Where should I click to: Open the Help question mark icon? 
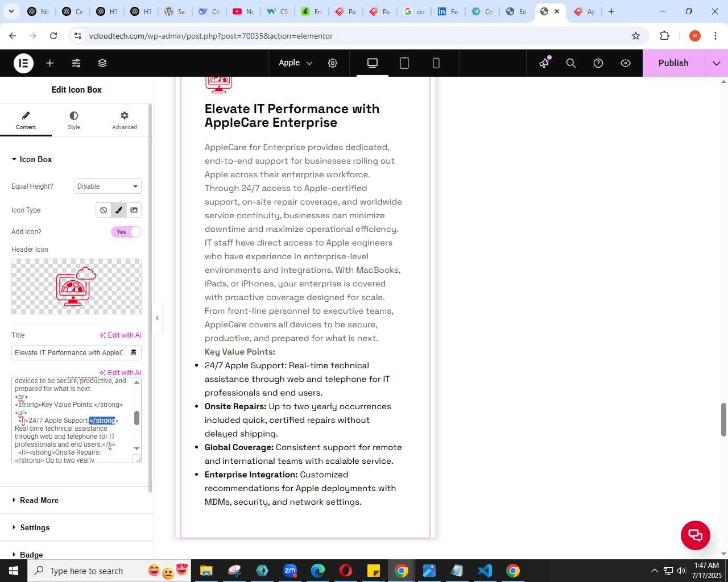tap(598, 63)
